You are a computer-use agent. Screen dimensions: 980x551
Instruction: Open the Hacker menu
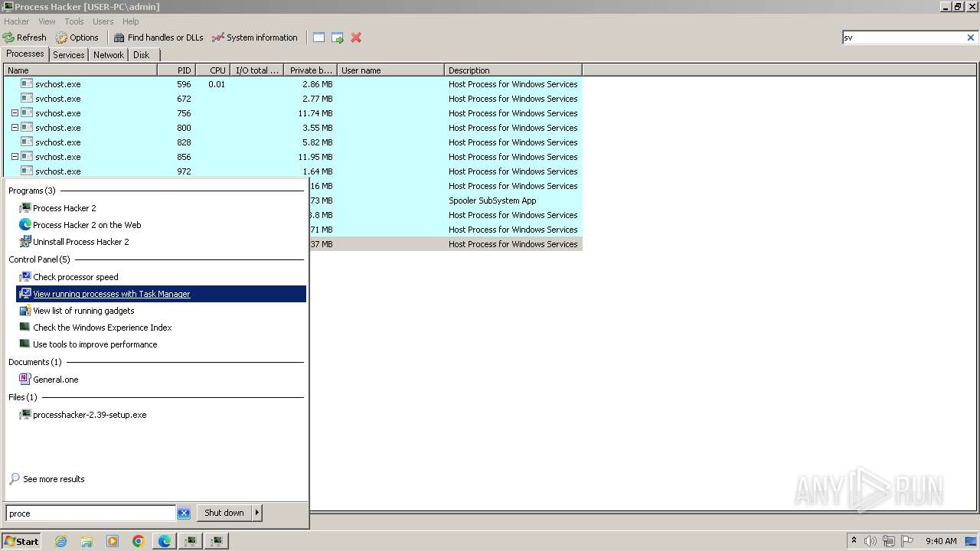16,21
